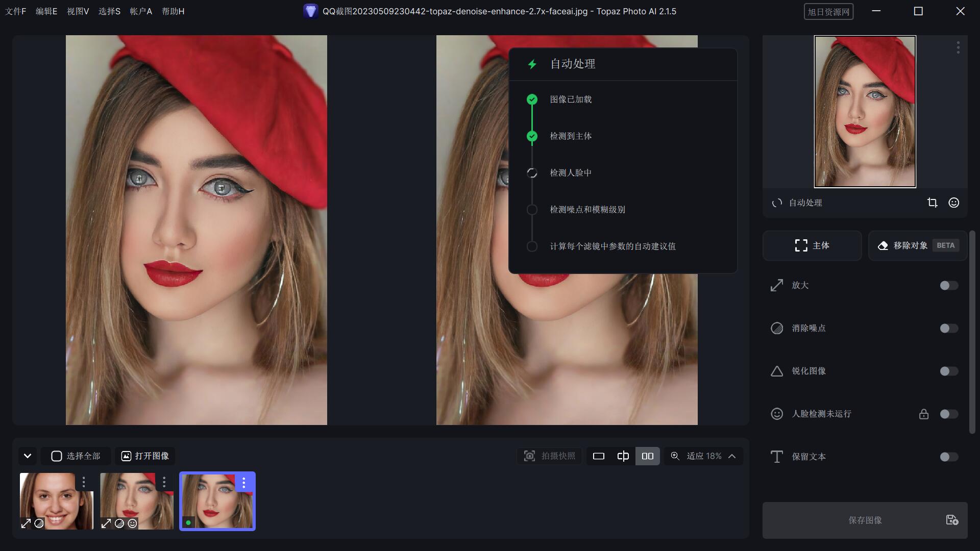Select the first face thumbnail in the filmstrip

pyautogui.click(x=56, y=500)
